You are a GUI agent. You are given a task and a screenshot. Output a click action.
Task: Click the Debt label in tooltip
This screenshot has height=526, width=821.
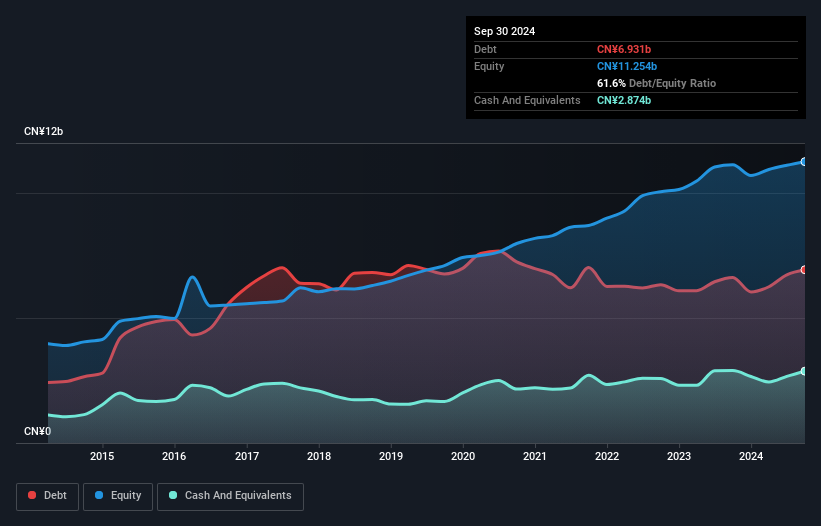485,49
